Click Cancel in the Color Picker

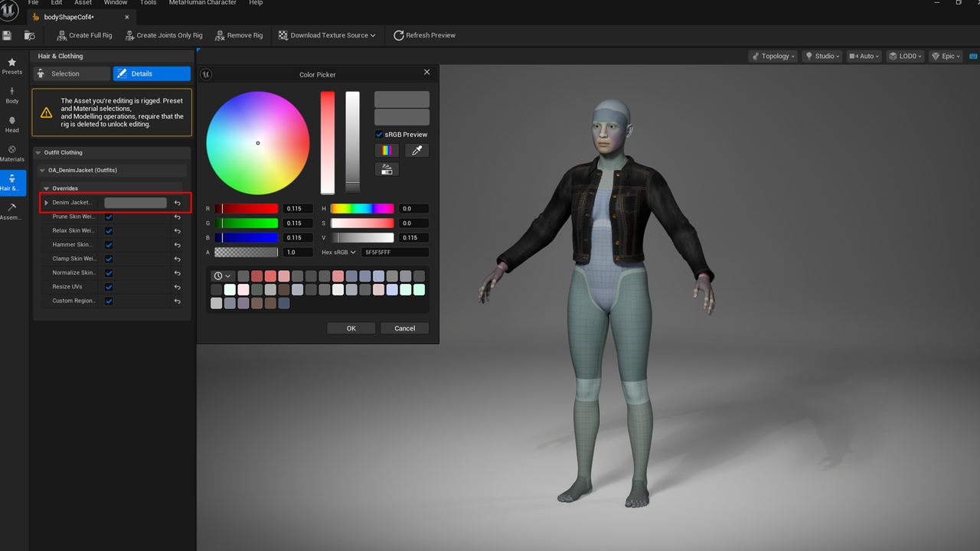(x=404, y=328)
